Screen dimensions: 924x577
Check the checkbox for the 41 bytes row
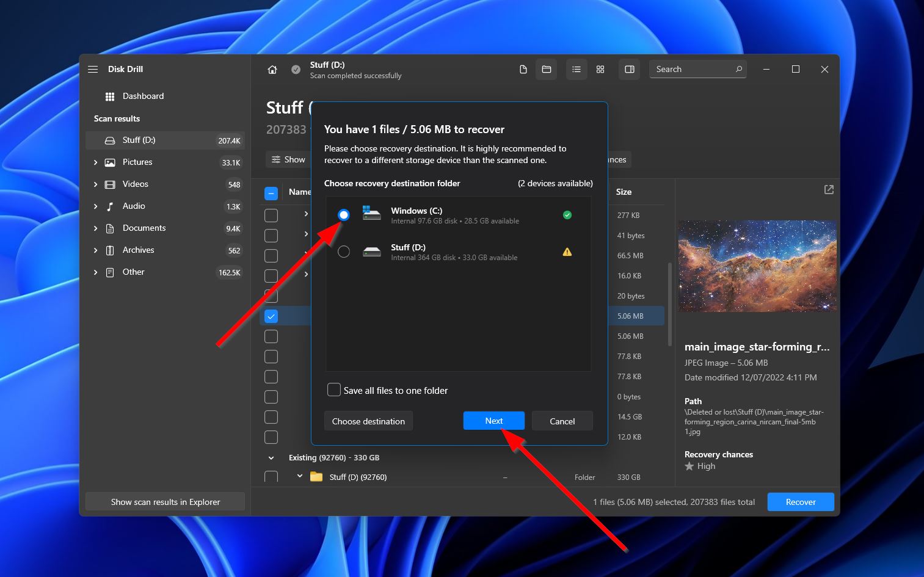pyautogui.click(x=271, y=236)
